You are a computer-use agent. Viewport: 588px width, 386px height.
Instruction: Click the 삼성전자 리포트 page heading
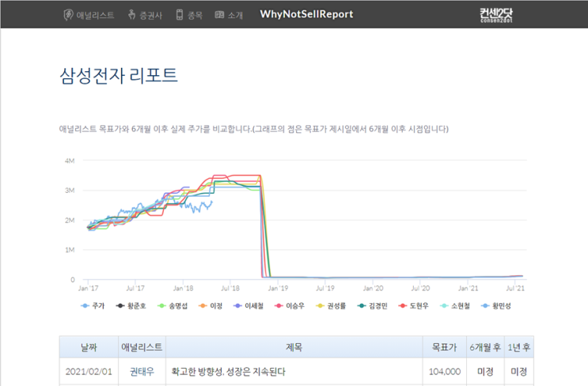click(x=119, y=76)
